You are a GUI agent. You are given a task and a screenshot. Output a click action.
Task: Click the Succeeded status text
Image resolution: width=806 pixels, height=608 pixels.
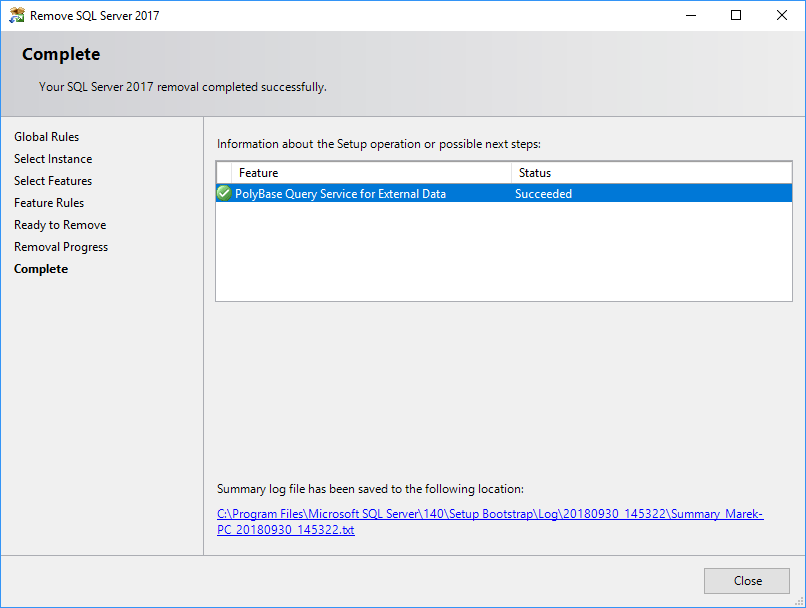click(543, 192)
